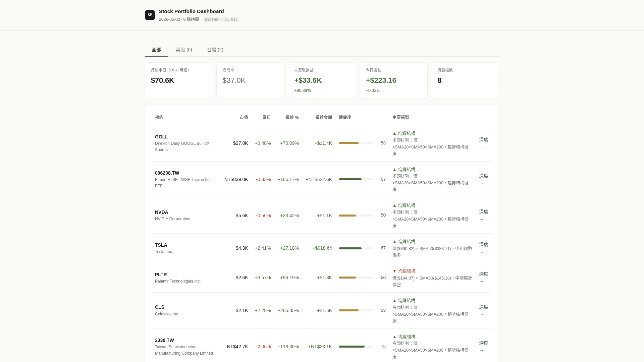Click the 持股檔數 8 card
This screenshot has height=362, width=644.
point(465,80)
